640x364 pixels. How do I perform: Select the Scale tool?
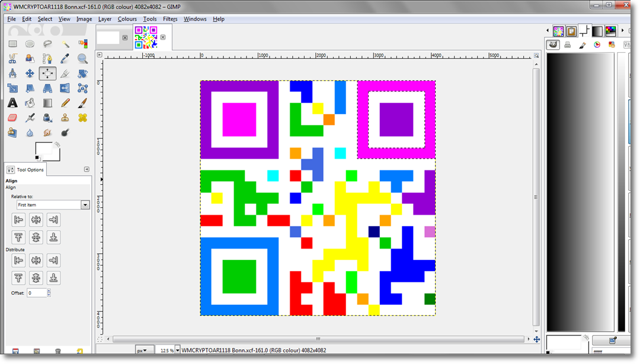(x=12, y=88)
